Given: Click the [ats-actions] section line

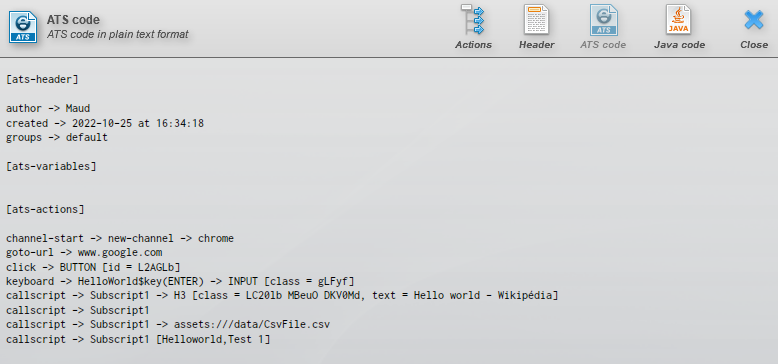Looking at the screenshot, I should click(x=45, y=209).
